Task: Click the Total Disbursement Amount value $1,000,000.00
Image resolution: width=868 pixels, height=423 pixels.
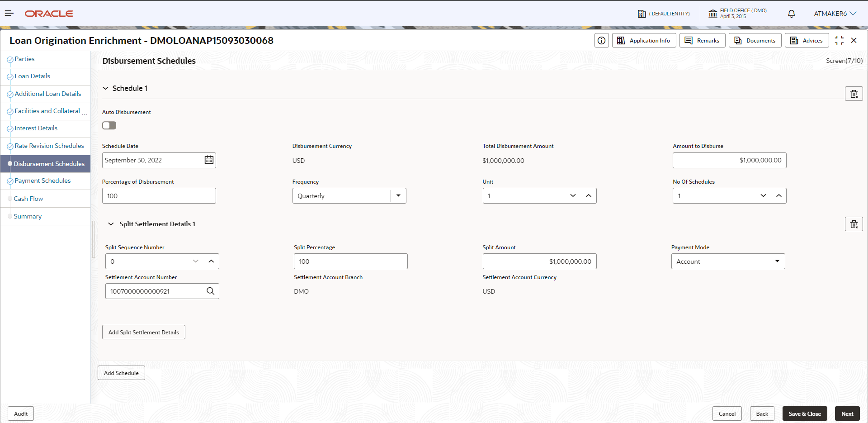Action: click(503, 161)
